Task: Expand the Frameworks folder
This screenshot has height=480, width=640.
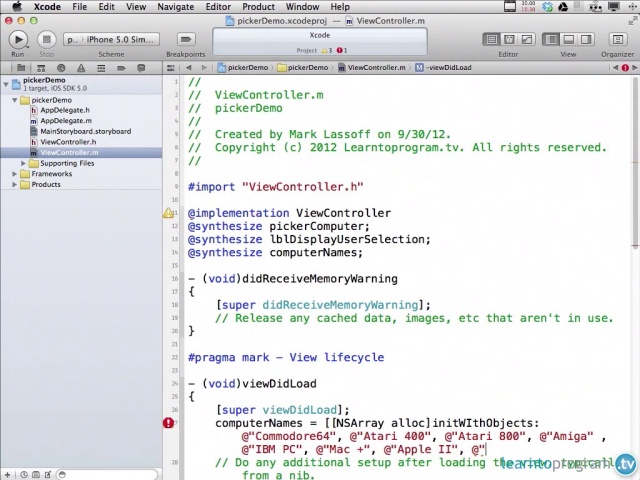Action: coord(15,174)
